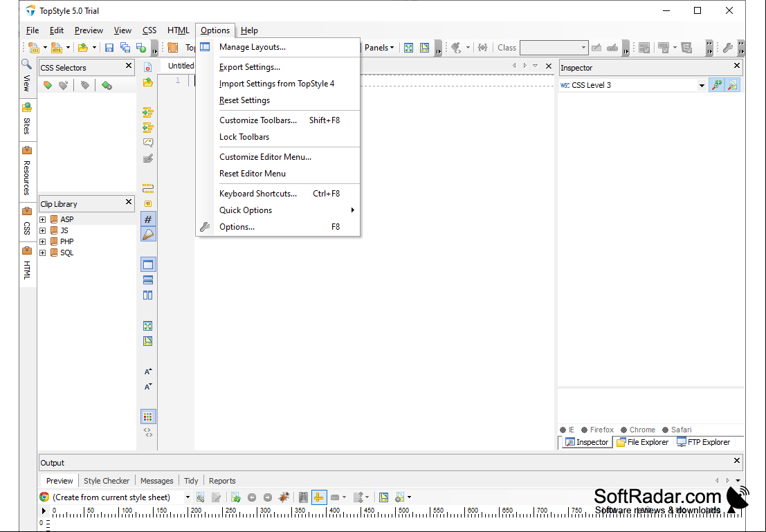This screenshot has height=532, width=766.
Task: Click the split horizontal layout icon
Action: [x=148, y=280]
